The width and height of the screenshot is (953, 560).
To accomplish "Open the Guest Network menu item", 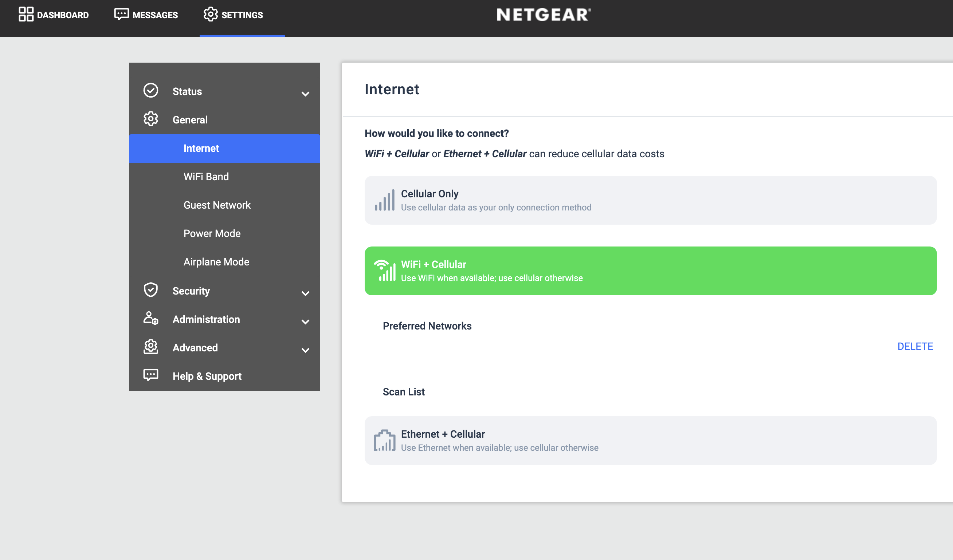I will [x=217, y=205].
